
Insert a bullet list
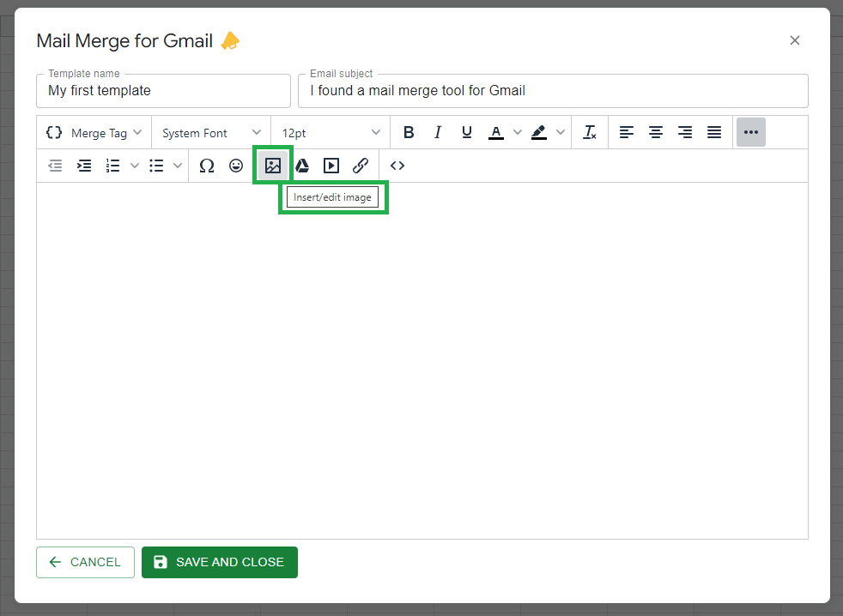coord(156,166)
